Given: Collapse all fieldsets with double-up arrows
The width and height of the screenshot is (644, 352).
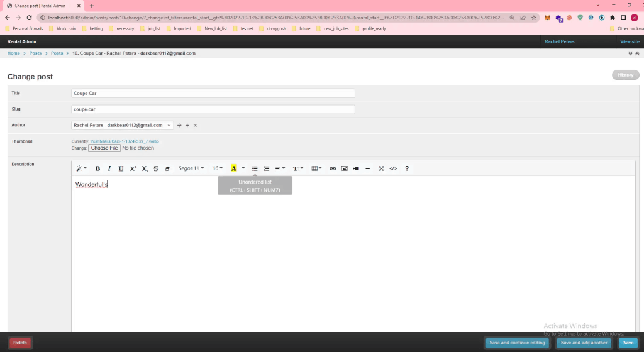Looking at the screenshot, I should 637,53.
